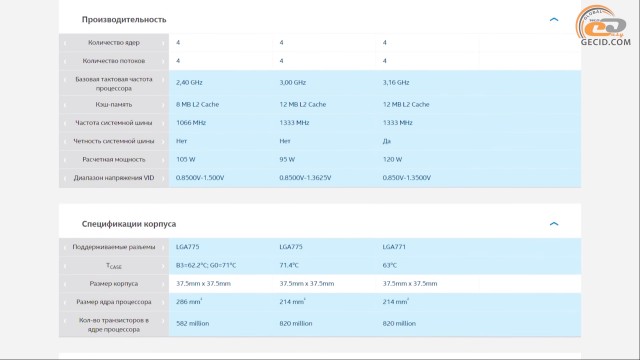Select the 0.8500V-1.500V voltage range

click(200, 178)
